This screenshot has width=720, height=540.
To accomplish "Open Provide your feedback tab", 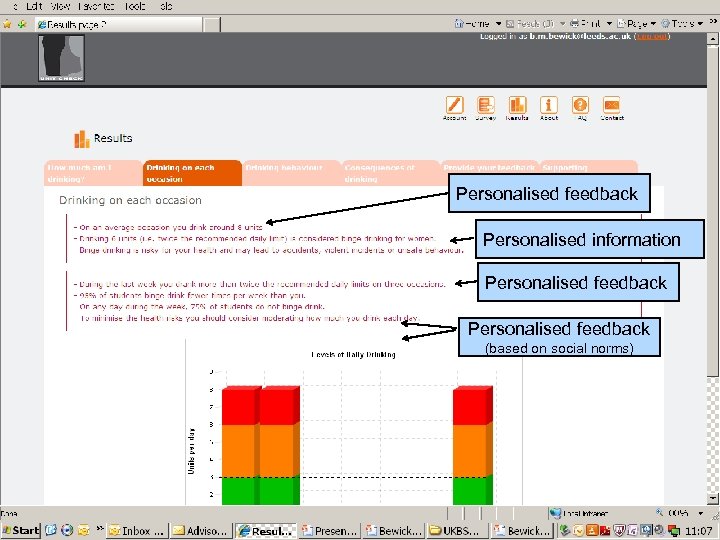I will 489,168.
